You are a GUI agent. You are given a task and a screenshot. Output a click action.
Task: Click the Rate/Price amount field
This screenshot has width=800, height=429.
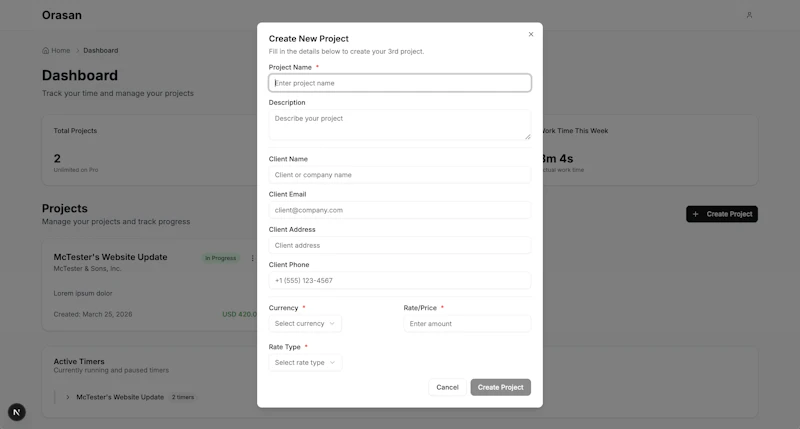pyautogui.click(x=467, y=323)
